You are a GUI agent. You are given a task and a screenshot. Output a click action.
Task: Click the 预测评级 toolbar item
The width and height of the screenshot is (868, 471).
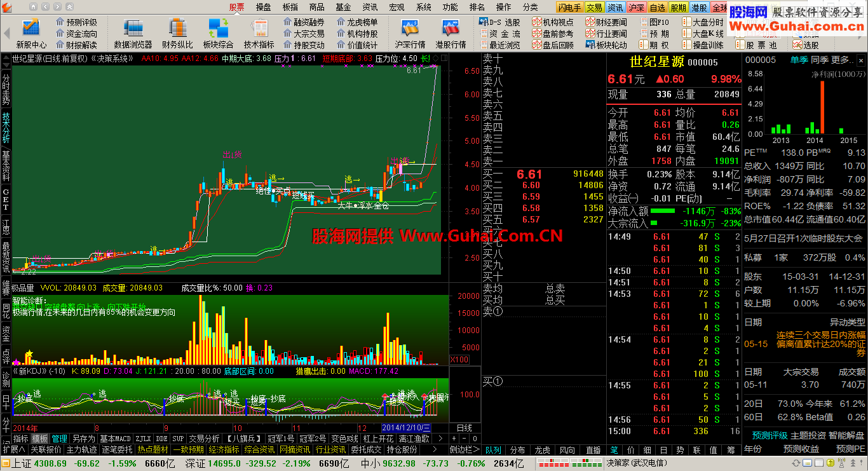77,22
